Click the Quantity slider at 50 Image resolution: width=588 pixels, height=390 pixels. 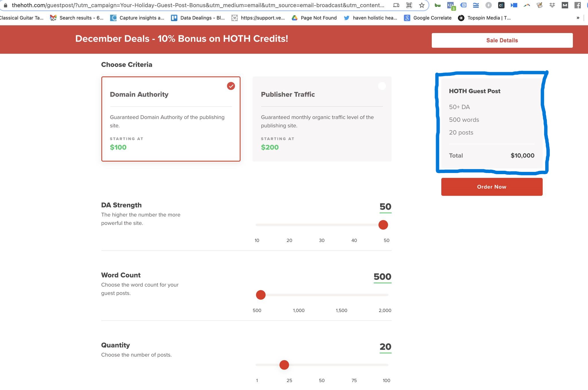coord(322,365)
